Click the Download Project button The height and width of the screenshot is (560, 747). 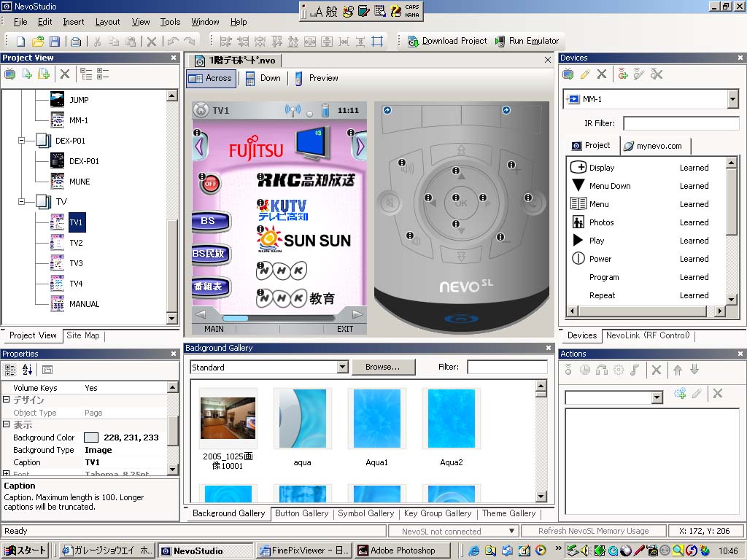(447, 41)
